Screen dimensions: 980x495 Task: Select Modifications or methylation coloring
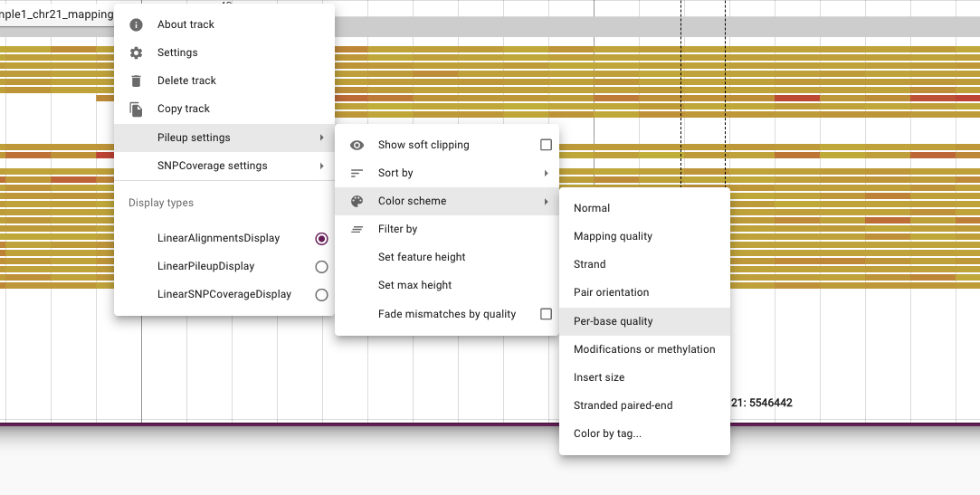(644, 349)
